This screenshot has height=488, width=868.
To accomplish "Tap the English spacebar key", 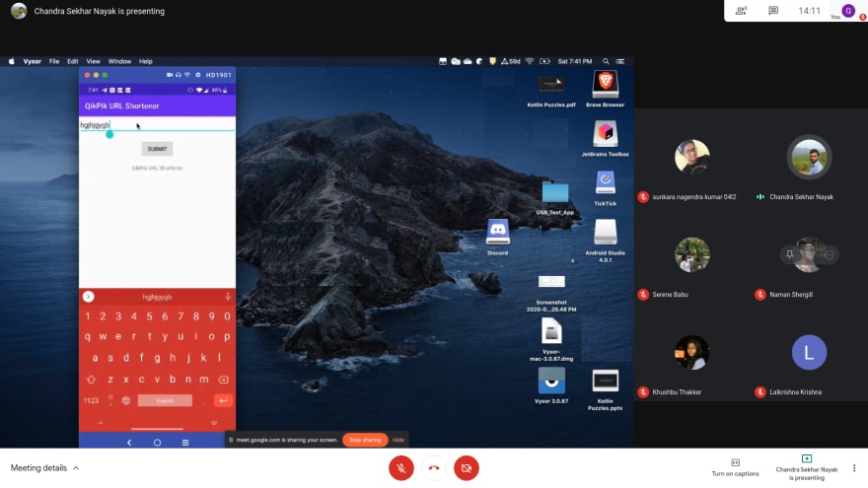I will click(x=165, y=400).
